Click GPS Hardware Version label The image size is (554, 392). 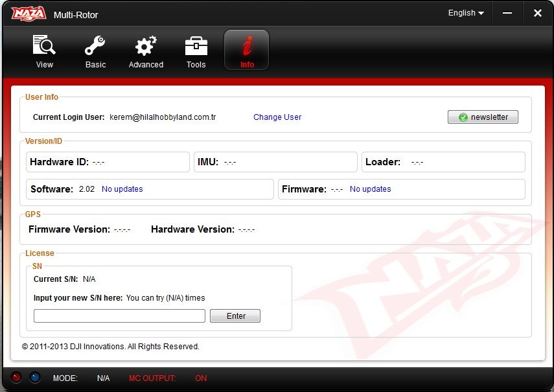pyautogui.click(x=192, y=229)
